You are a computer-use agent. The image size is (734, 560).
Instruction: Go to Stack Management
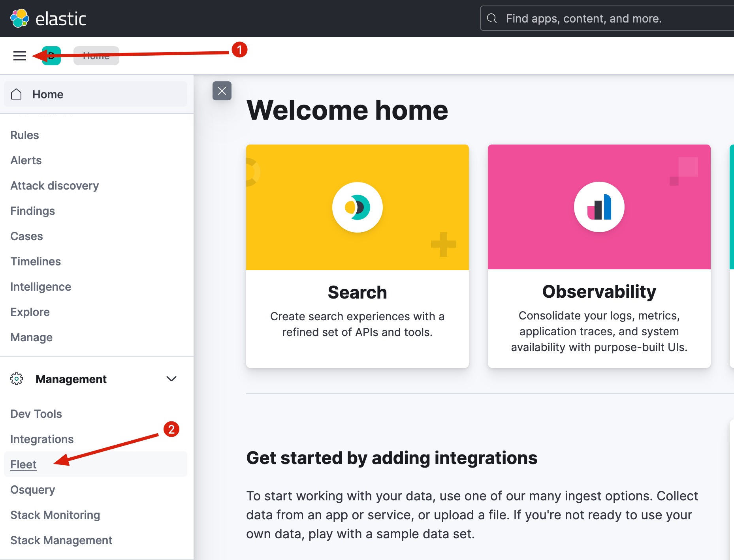pos(61,540)
